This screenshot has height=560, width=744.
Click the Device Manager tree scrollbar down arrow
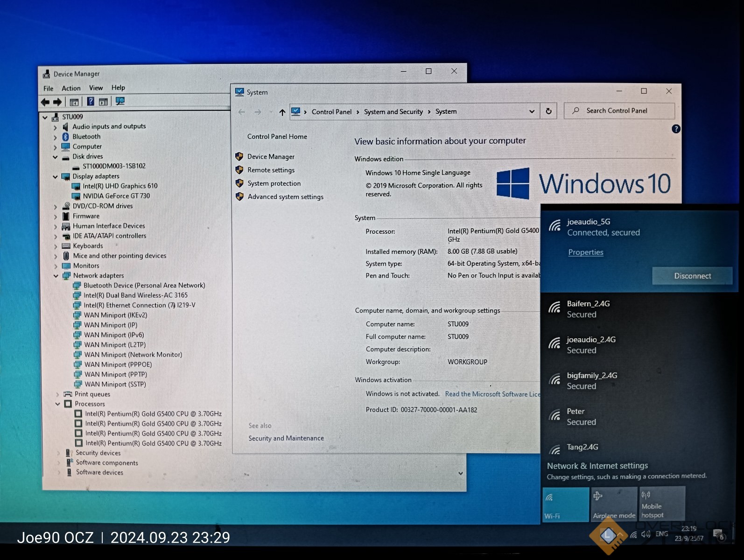[x=461, y=474]
